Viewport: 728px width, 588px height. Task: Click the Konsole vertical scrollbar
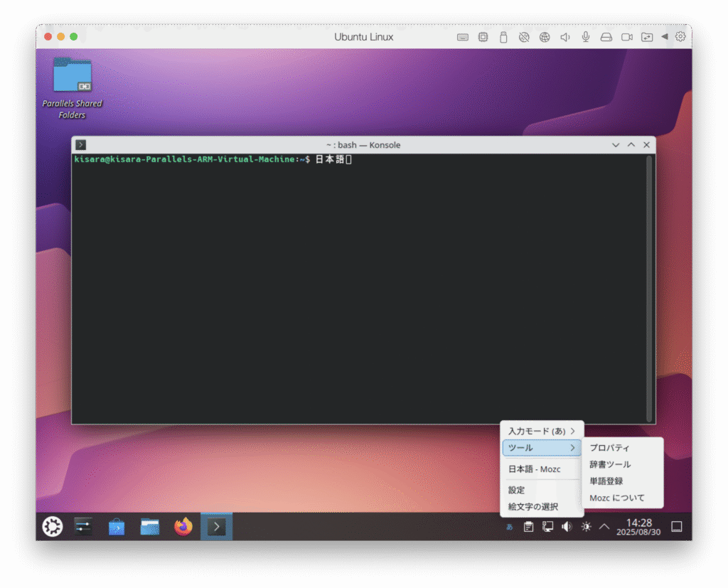click(649, 289)
